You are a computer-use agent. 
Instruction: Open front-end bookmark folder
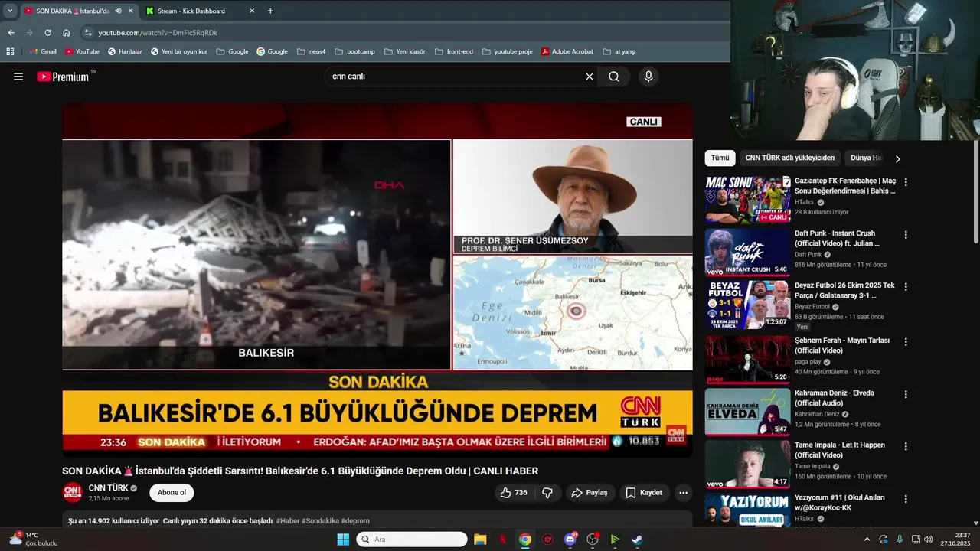(x=453, y=51)
